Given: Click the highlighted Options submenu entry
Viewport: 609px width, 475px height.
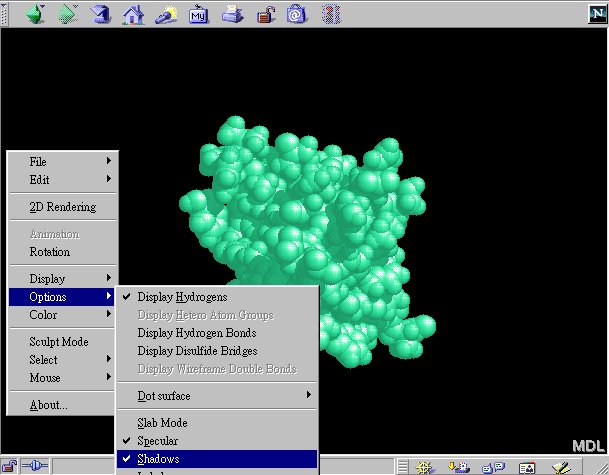Looking at the screenshot, I should pyautogui.click(x=62, y=297).
